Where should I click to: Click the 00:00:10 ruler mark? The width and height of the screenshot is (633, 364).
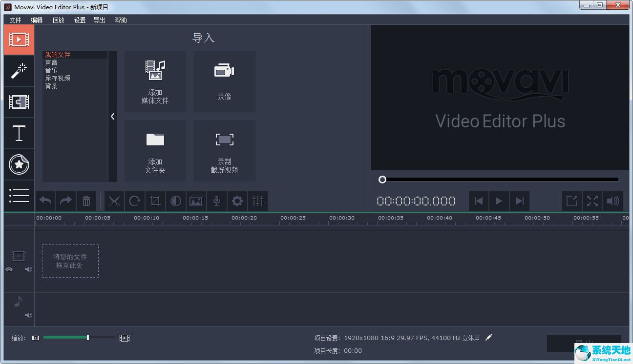(x=147, y=218)
